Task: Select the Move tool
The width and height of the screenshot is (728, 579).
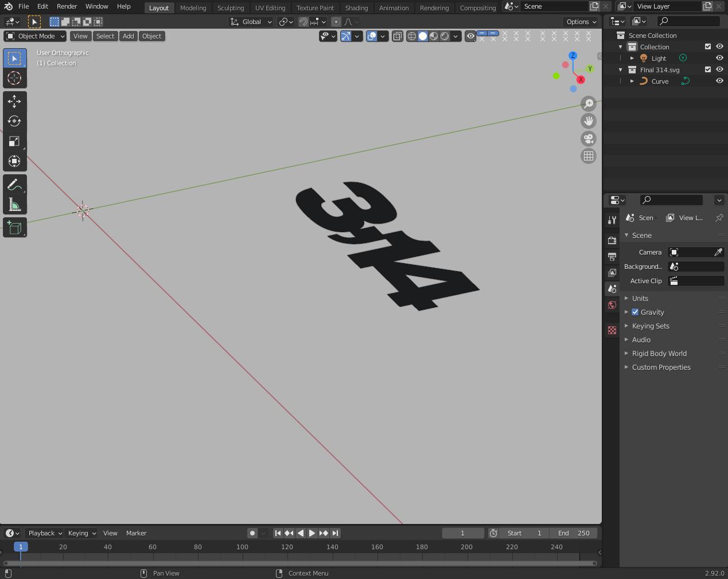Action: click(14, 101)
